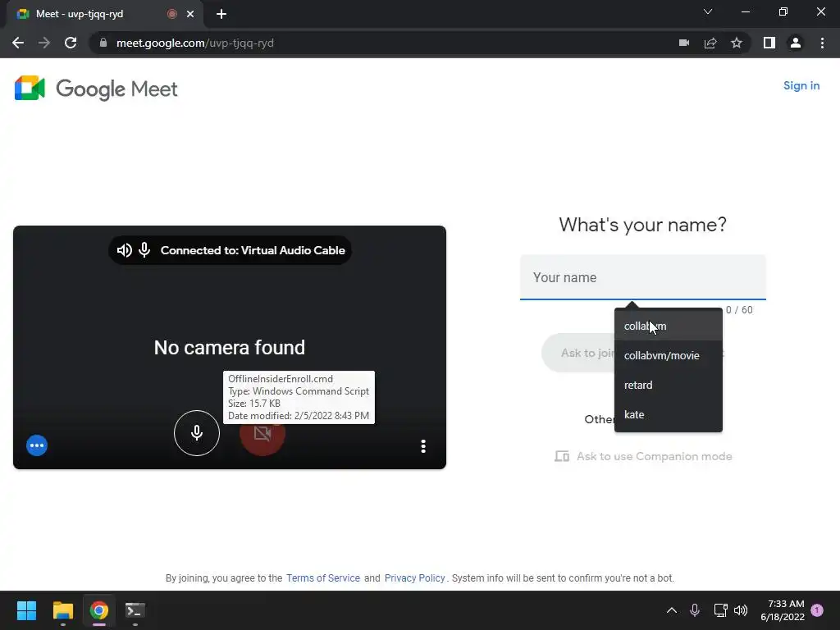Open the Chrome profile avatar icon

[796, 43]
